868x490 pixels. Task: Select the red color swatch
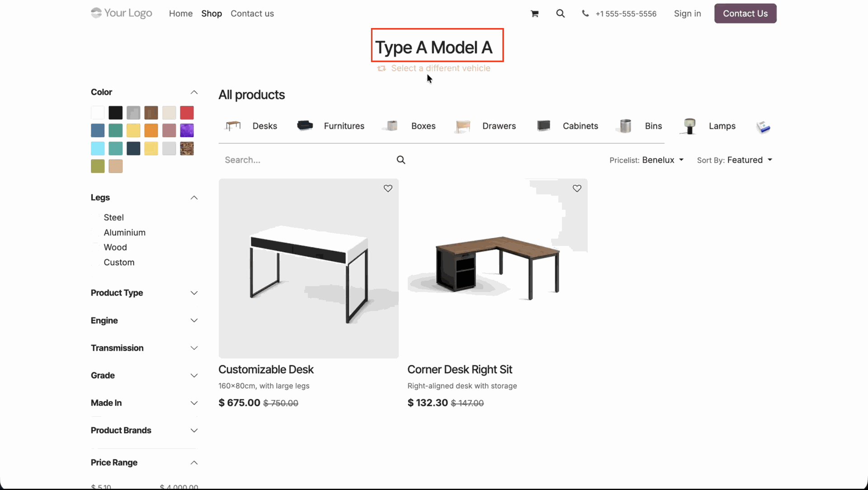187,113
